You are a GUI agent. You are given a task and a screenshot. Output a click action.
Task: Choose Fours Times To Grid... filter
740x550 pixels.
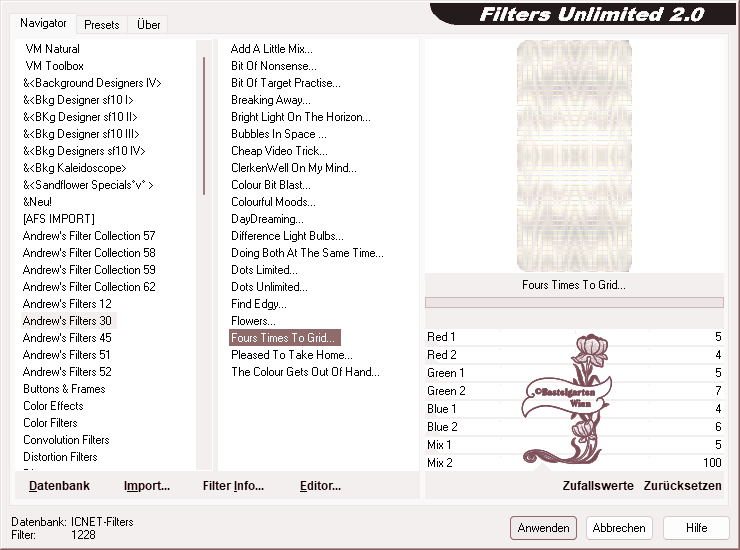point(285,338)
